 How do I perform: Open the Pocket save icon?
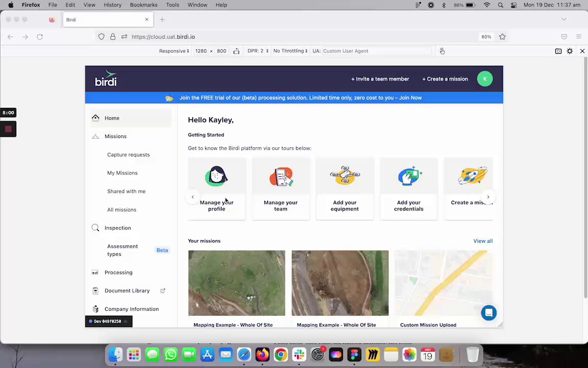(x=564, y=37)
